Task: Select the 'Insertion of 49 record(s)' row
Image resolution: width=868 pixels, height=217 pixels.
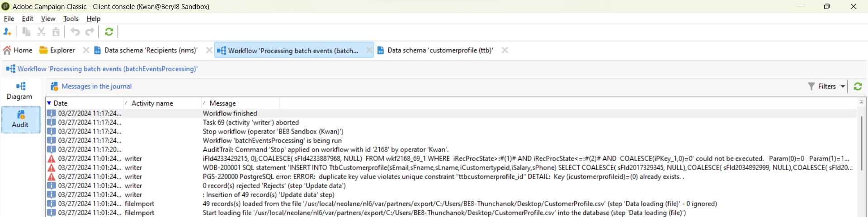Action: pyautogui.click(x=451, y=194)
